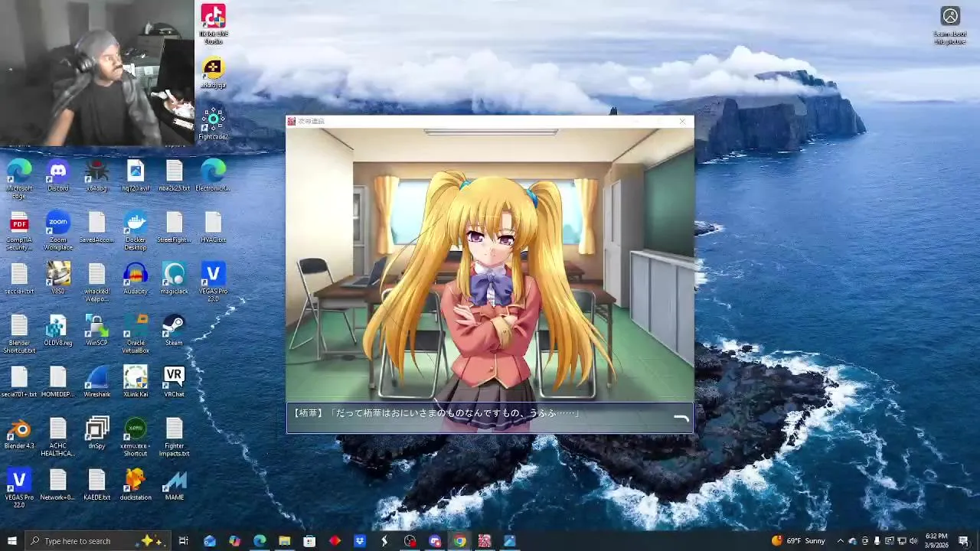
Task: Launch the VEGAS Pro 23.0 shortcut
Action: (213, 282)
